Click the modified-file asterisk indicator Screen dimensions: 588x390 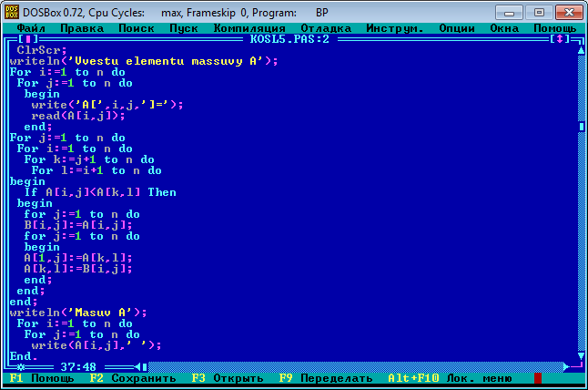point(21,366)
